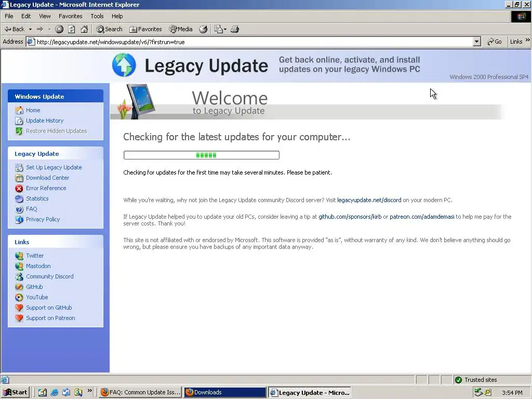Launch Internet Explorer from Quick Launch

54,392
